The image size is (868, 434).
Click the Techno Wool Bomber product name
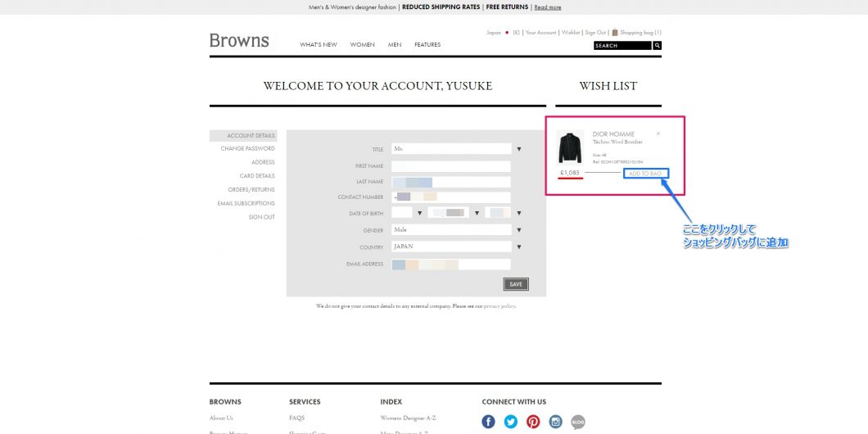click(617, 142)
